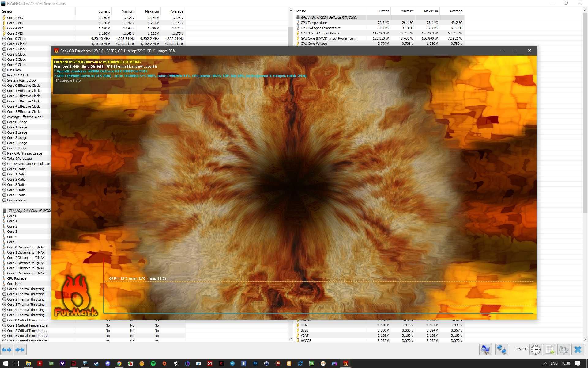The height and width of the screenshot is (368, 588).
Task: Click right panel Average column header
Action: pos(452,11)
